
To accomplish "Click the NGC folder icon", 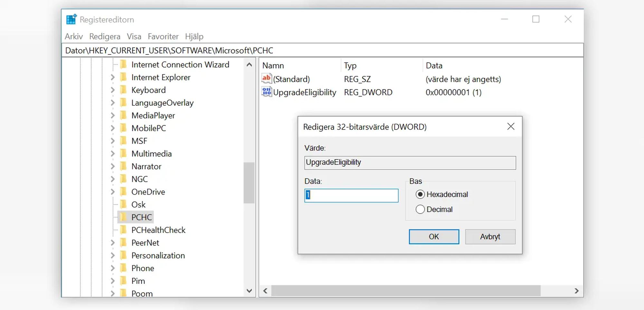I will pos(123,179).
